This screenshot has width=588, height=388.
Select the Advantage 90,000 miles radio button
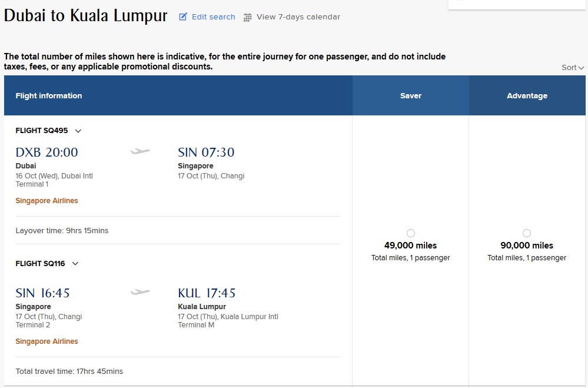(x=526, y=233)
